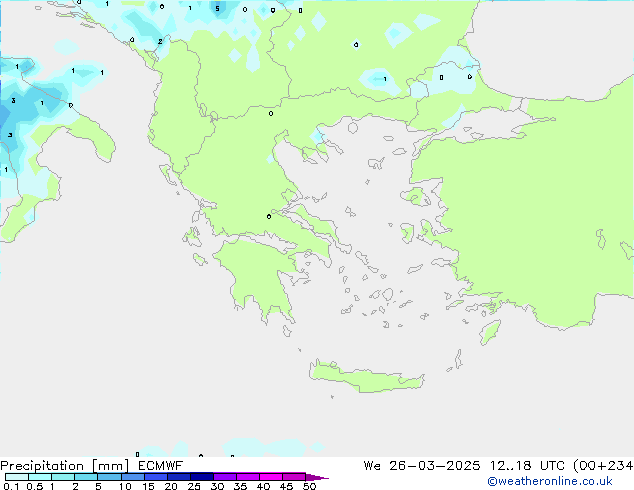Click the legend label '0.1'
Viewport: 634px width, 490px height.
click(11, 486)
